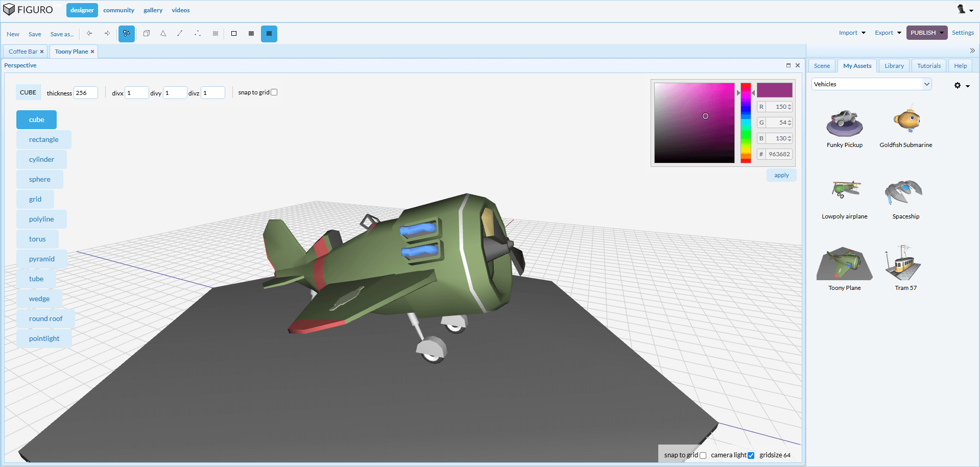Enable snap to grid in cube options
Viewport: 980px width, 467px height.
coord(274,92)
